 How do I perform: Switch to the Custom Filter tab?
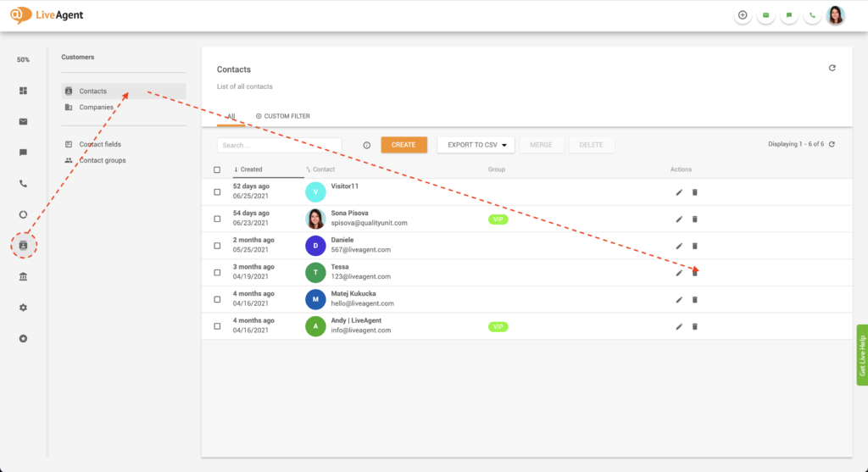[283, 115]
